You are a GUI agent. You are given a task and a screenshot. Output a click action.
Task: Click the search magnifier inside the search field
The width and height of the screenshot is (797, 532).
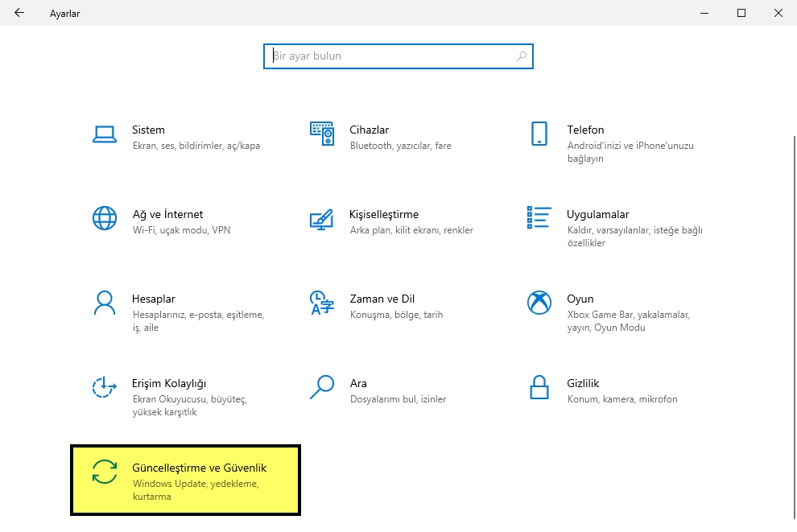click(x=522, y=56)
